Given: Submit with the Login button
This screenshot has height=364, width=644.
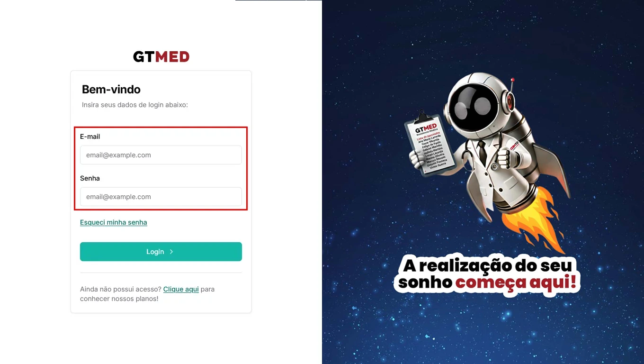Looking at the screenshot, I should click(x=161, y=252).
